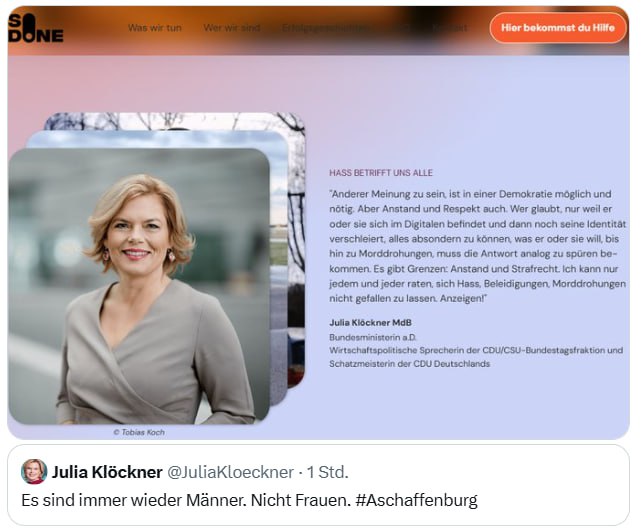Screen dimensions: 641x531
Task: Click Julia Klöckner's profile avatar in tweet
Action: point(34,471)
